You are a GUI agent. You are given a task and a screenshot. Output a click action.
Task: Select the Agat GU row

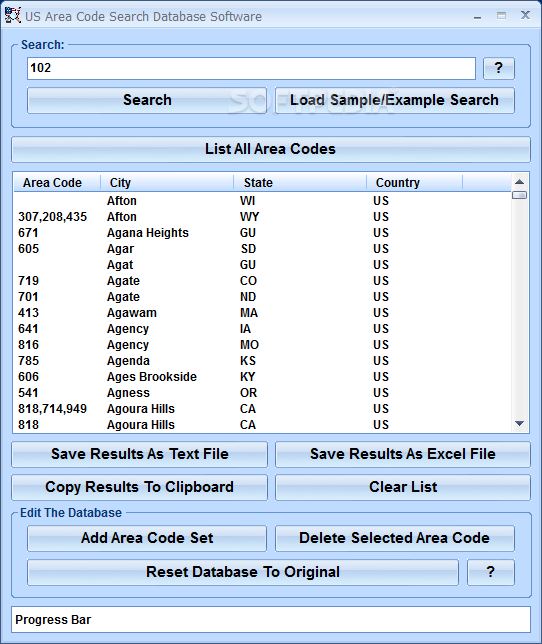coord(263,265)
